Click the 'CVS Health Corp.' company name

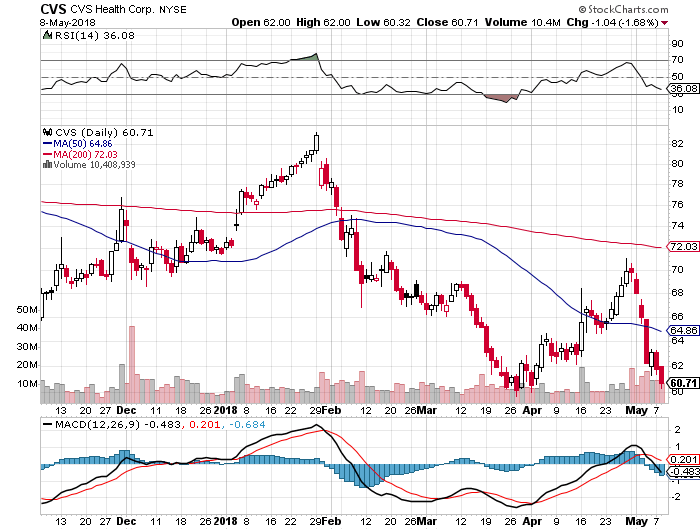click(112, 9)
